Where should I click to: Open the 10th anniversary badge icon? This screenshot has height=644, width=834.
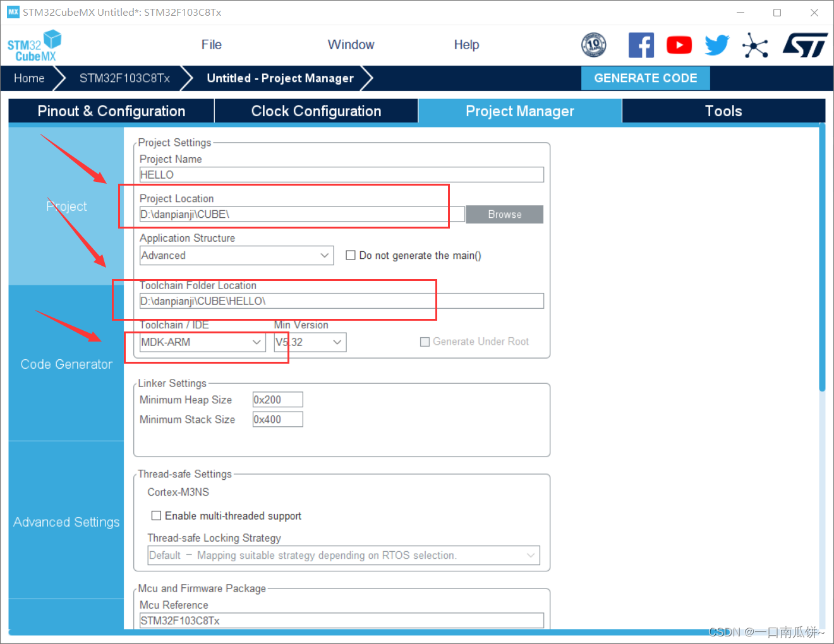point(593,45)
